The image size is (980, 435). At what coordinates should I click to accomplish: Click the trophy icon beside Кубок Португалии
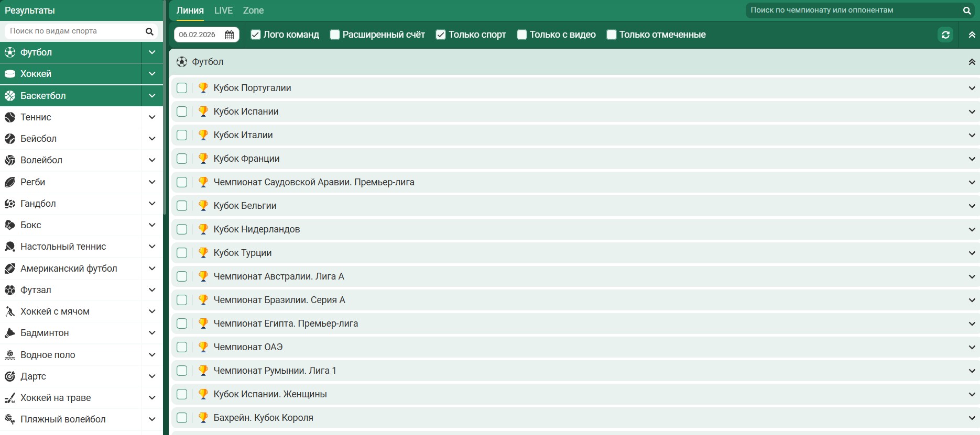pos(203,88)
